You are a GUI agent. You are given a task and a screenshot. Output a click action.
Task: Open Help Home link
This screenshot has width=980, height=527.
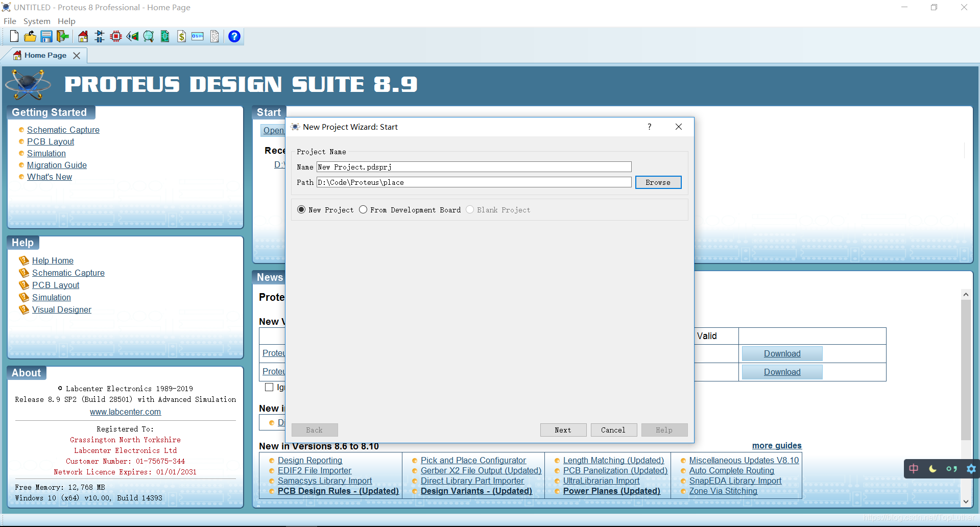tap(53, 260)
